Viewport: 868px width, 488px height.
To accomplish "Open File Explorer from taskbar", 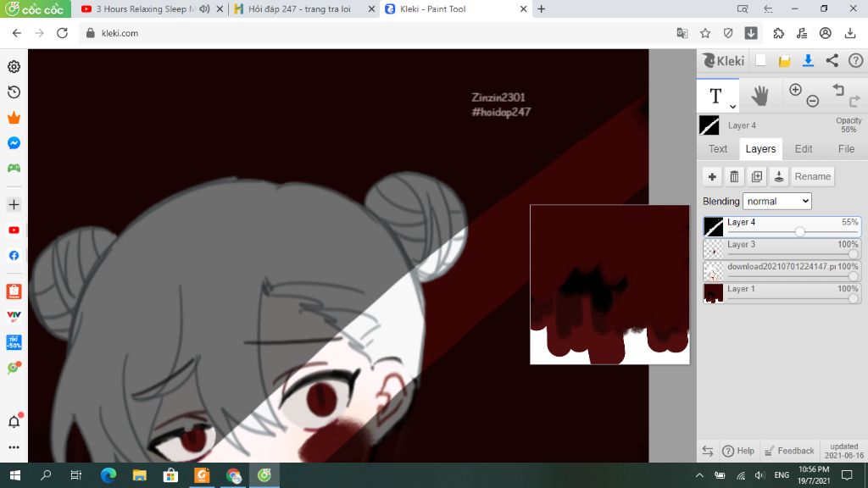I will point(140,475).
